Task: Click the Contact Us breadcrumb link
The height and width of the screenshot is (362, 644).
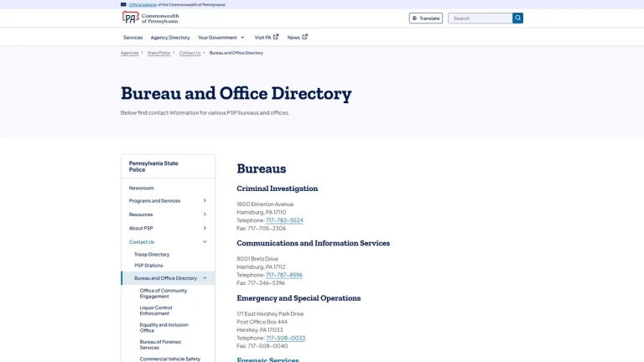Action: pos(190,53)
